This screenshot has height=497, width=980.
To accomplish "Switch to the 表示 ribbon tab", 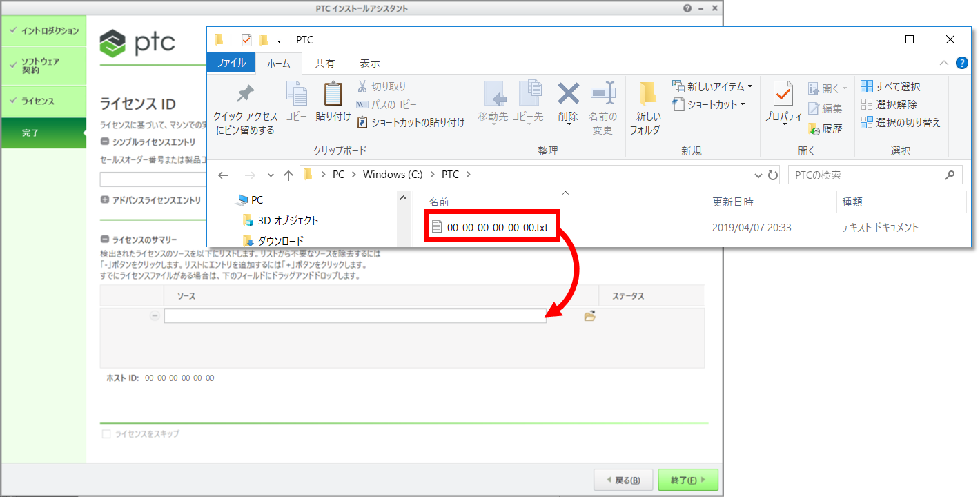I will click(369, 63).
